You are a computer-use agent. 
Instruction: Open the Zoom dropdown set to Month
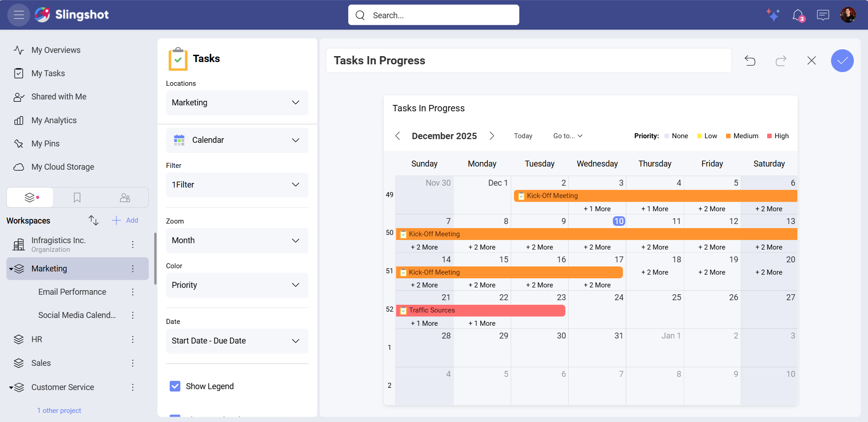pyautogui.click(x=237, y=240)
